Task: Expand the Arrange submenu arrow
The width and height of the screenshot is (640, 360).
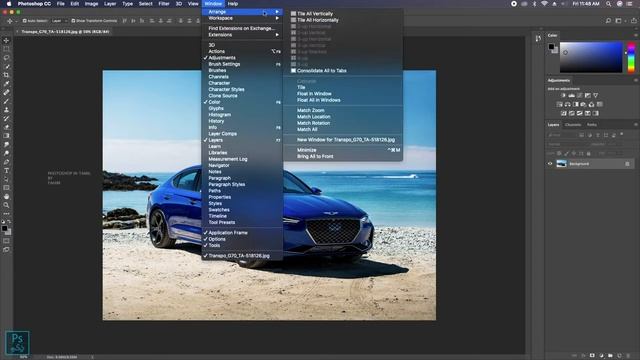Action: [x=277, y=12]
